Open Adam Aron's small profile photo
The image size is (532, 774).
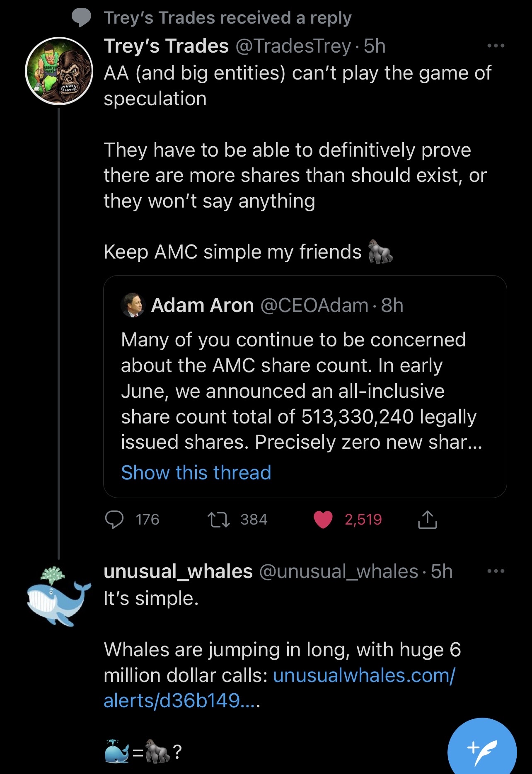[x=133, y=305]
